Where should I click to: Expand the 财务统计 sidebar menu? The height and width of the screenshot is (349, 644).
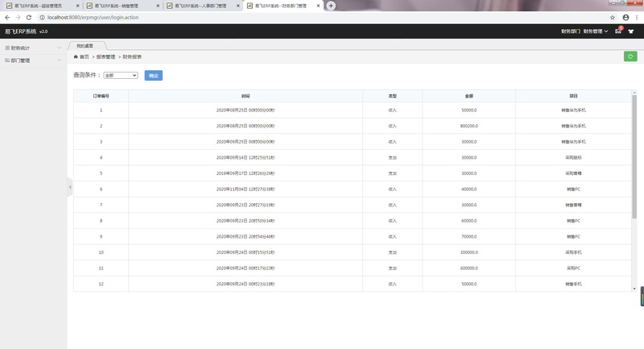33,48
